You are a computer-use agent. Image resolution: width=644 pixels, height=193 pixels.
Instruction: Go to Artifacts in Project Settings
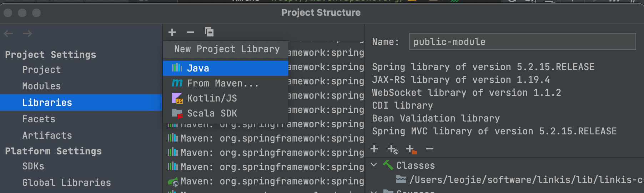(47, 135)
